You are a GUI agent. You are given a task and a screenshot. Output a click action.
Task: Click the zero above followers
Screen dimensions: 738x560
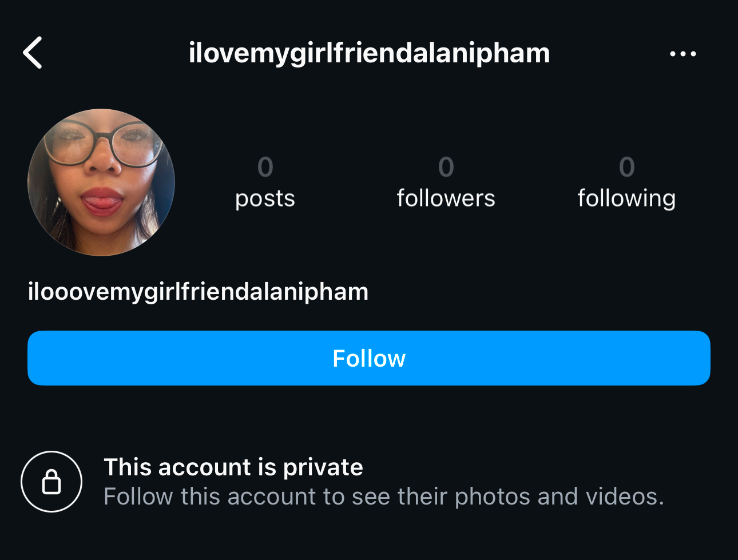click(446, 167)
